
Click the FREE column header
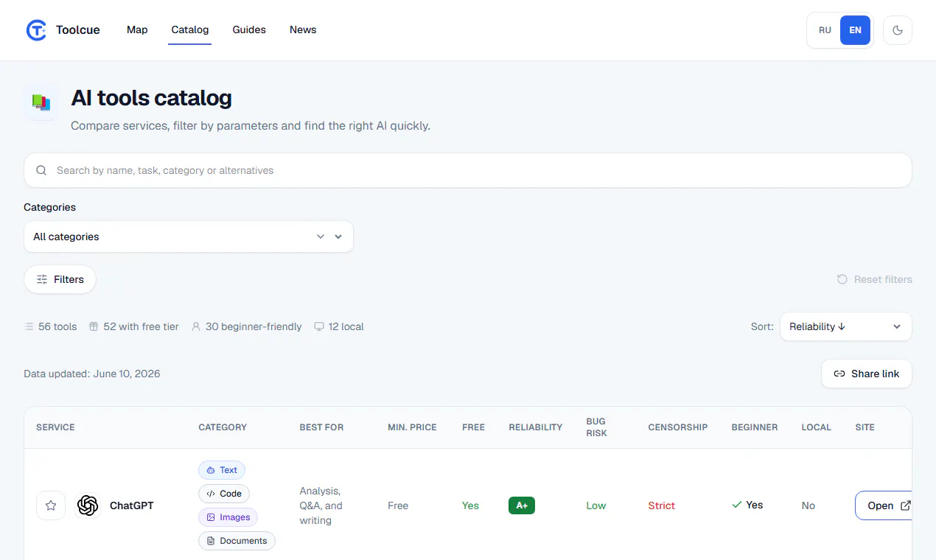[473, 427]
